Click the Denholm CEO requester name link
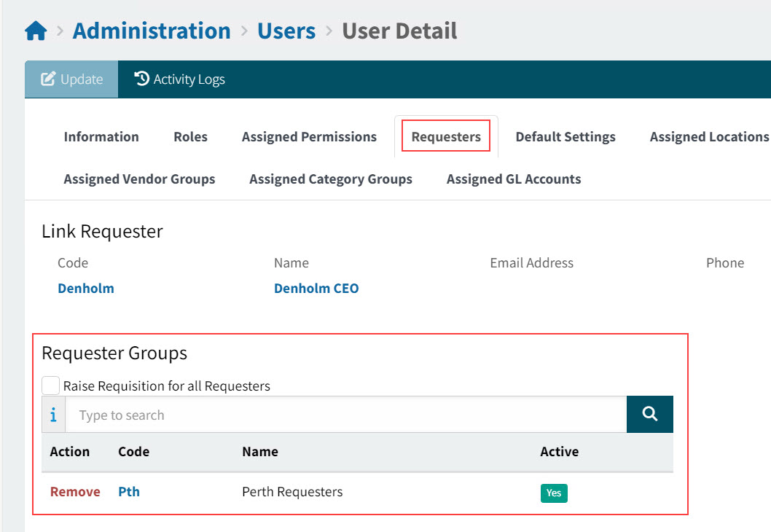Viewport: 771px width, 532px height. click(x=316, y=288)
